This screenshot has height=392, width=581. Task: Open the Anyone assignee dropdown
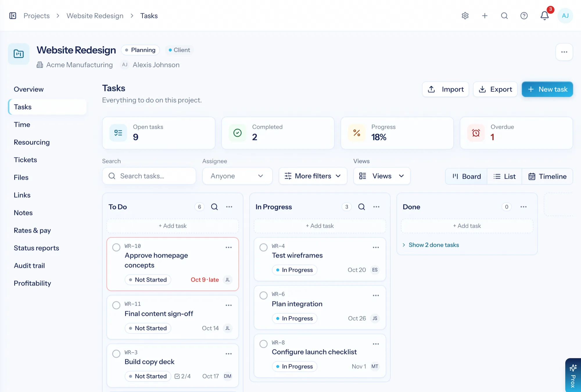coord(237,176)
